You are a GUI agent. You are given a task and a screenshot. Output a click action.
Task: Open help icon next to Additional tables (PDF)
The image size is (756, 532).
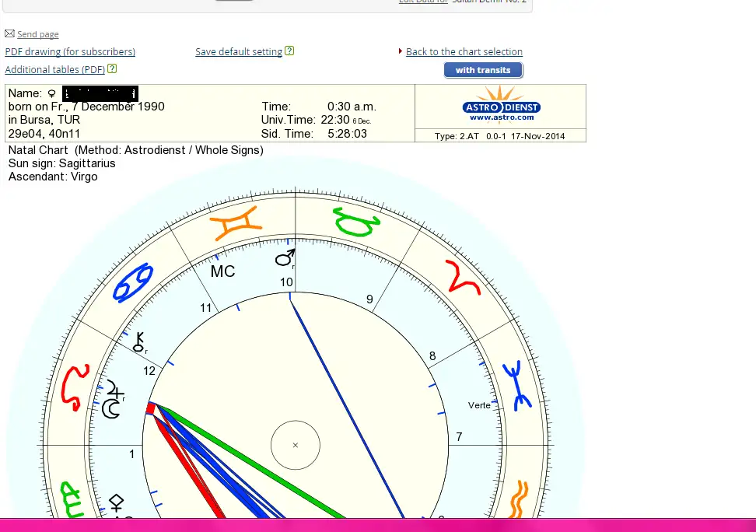112,69
